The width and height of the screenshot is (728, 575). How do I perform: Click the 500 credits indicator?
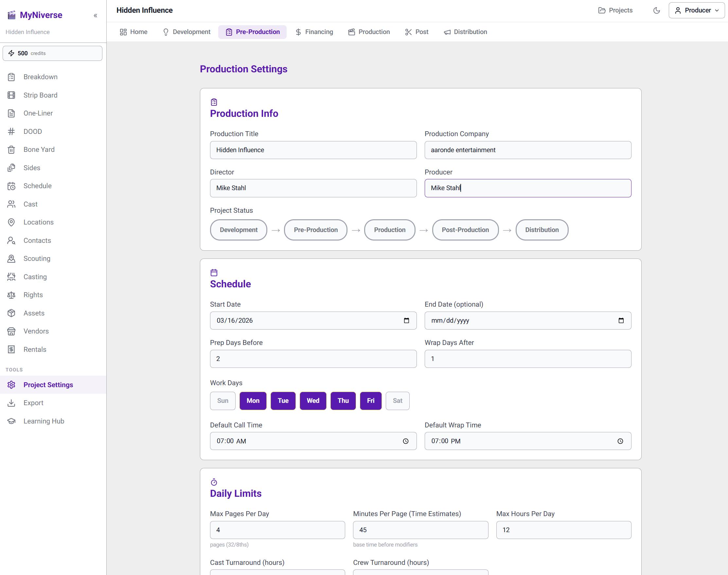click(52, 53)
